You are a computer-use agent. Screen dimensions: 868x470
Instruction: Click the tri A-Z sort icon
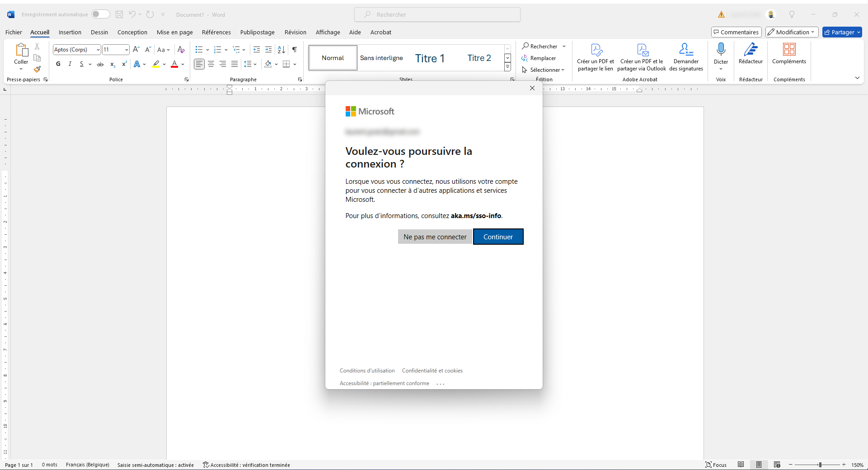(x=281, y=50)
